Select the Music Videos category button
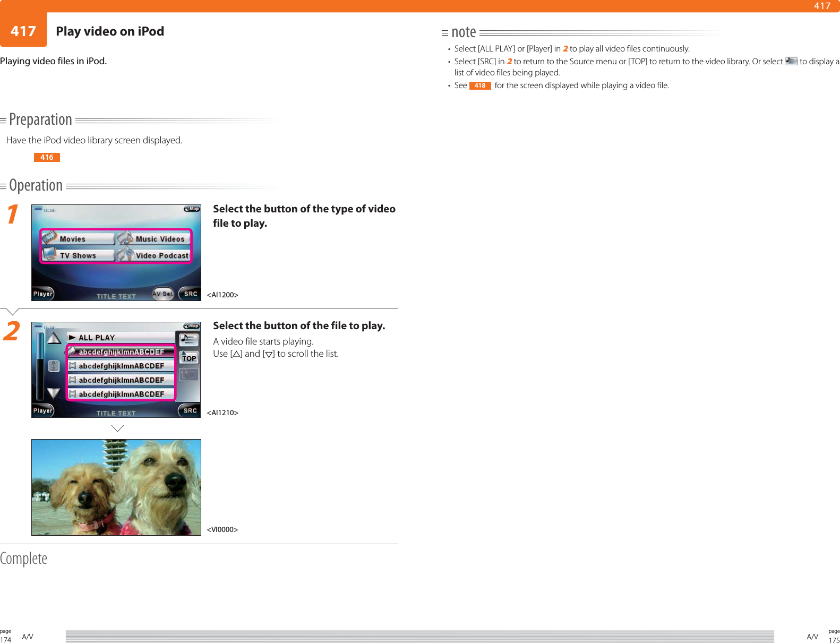This screenshot has width=840, height=643. [153, 238]
